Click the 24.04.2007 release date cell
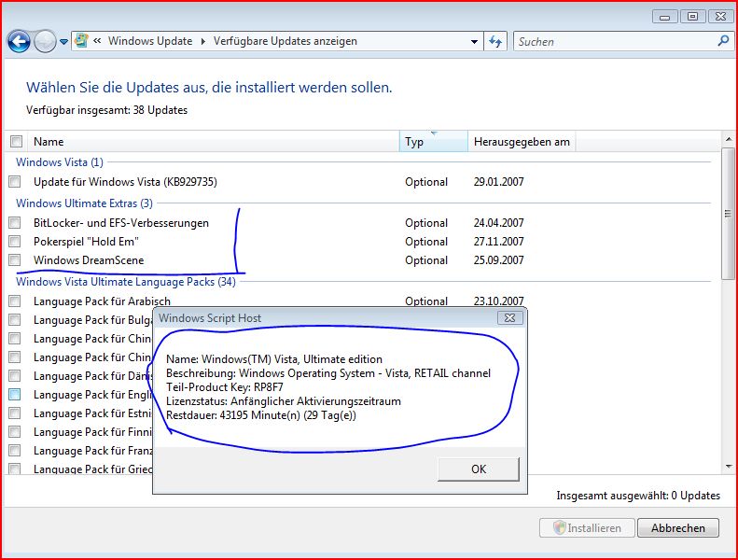This screenshot has width=738, height=560. click(498, 223)
